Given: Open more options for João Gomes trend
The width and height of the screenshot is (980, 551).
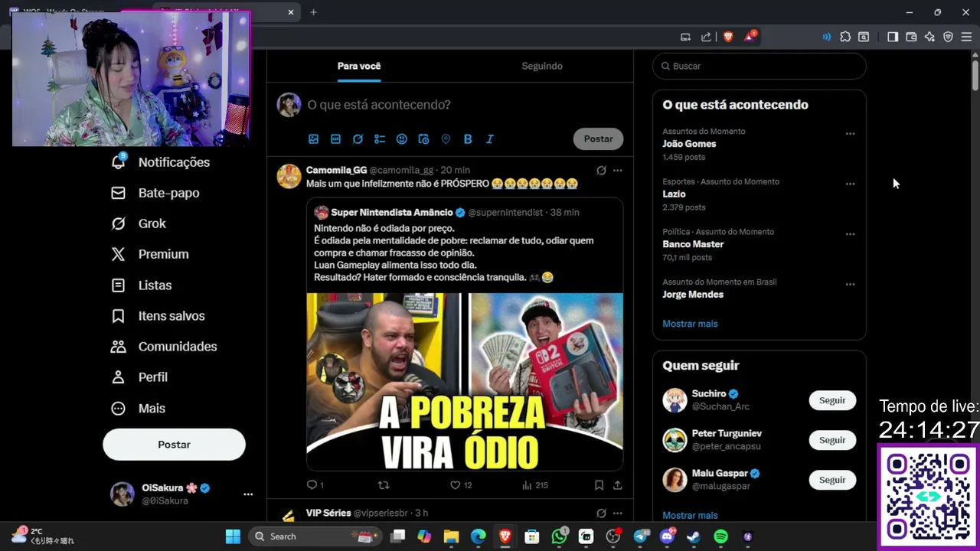Looking at the screenshot, I should click(x=850, y=134).
